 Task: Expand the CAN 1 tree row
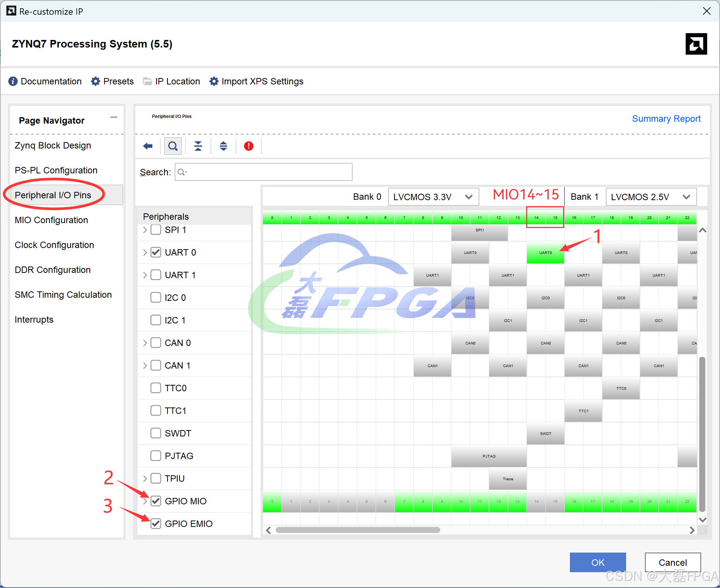[145, 365]
